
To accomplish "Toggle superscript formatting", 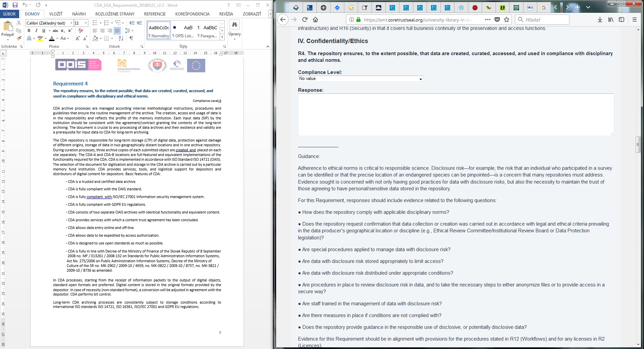I will [x=70, y=31].
